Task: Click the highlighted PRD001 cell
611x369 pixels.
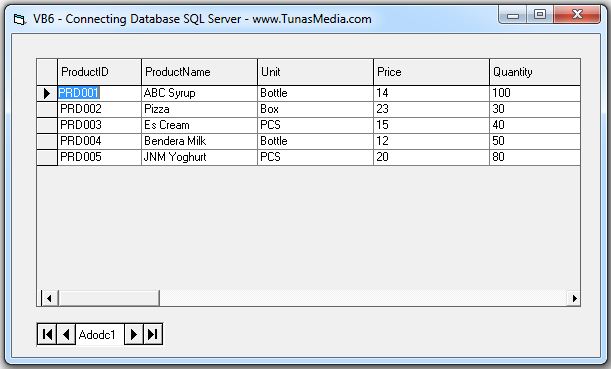Action: click(x=99, y=94)
